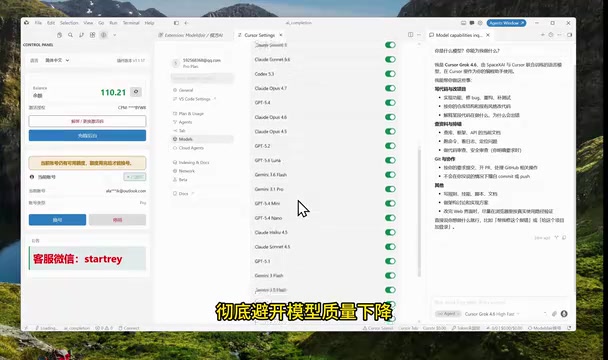Open the Search icon in activity bar

[70, 35]
